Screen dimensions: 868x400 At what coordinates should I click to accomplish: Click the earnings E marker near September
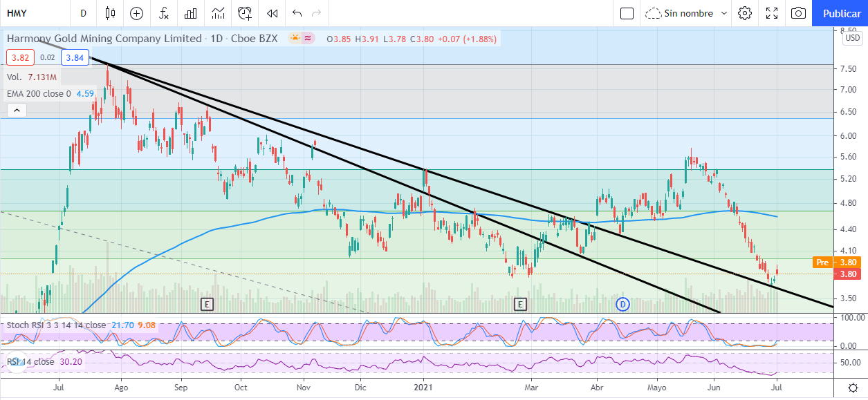[206, 303]
